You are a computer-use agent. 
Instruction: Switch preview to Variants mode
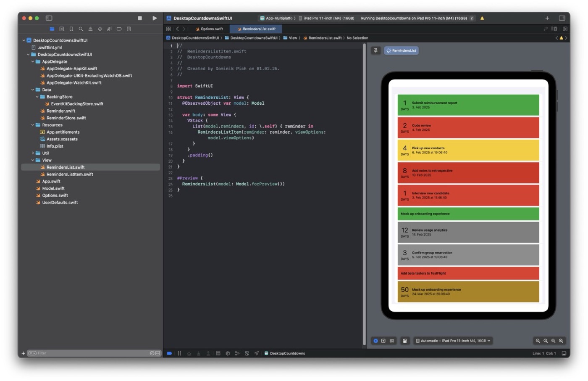(392, 341)
